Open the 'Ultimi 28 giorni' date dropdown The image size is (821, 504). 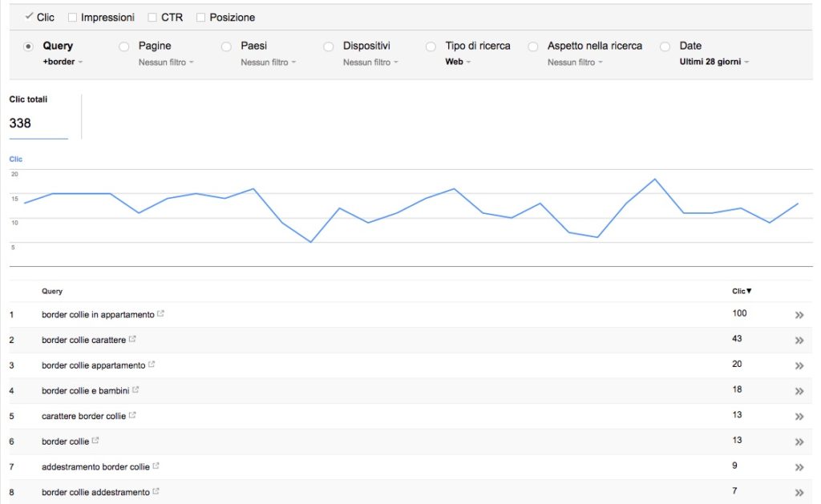pyautogui.click(x=714, y=62)
